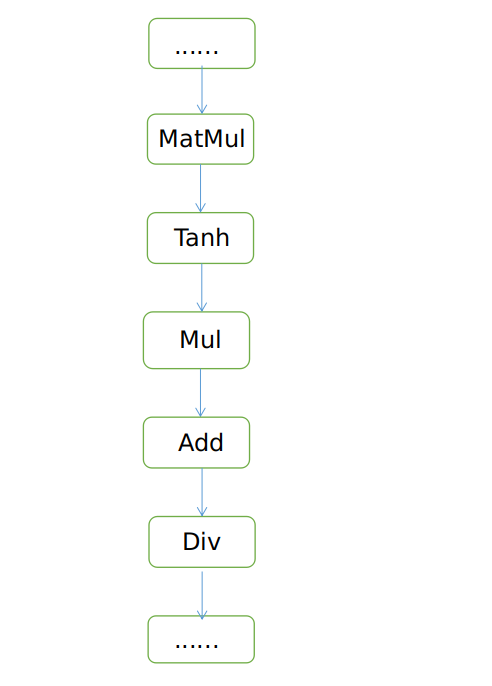Click the connector line between Tanh and Mul

coord(202,287)
